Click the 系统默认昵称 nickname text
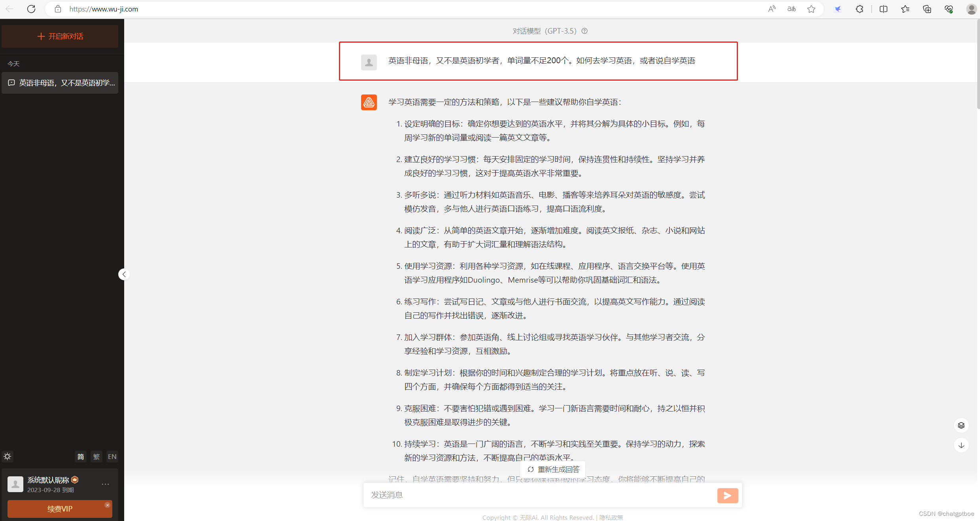This screenshot has height=521, width=980. tap(48, 480)
